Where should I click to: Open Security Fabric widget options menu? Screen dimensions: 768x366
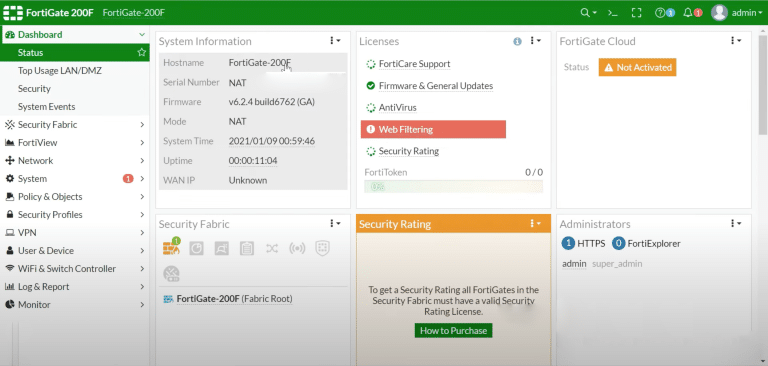tap(335, 223)
